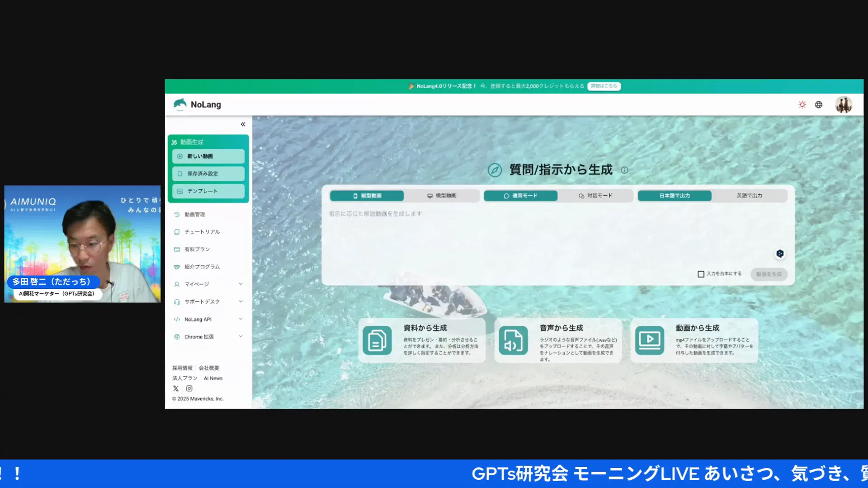Click the 音声から生成 audio file icon
The image size is (868, 488).
pos(513,340)
